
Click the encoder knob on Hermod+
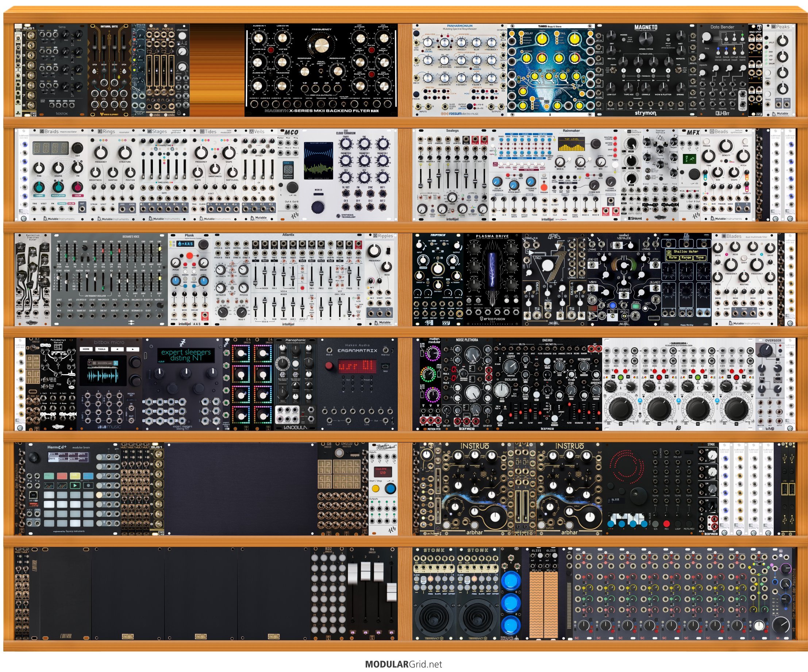(x=33, y=457)
